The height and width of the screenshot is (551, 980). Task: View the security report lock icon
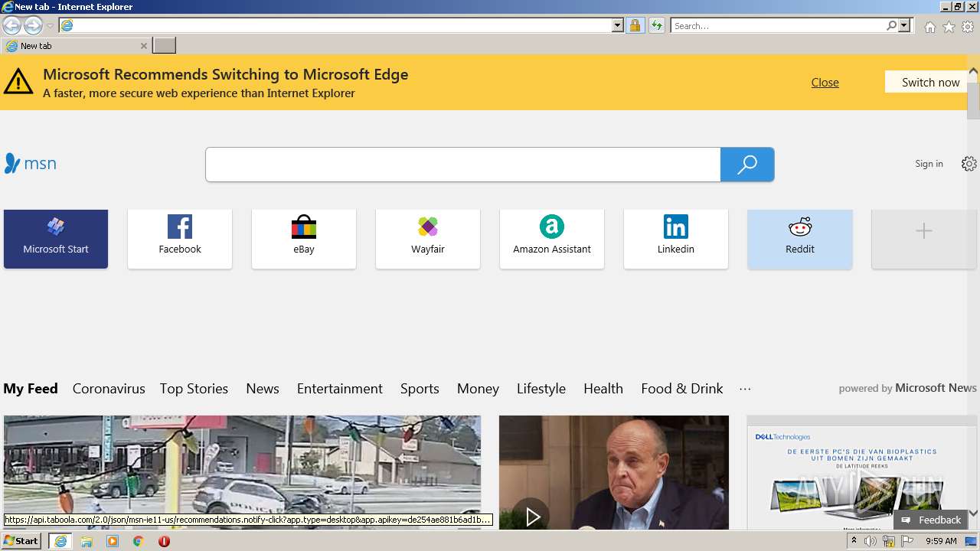tap(635, 26)
